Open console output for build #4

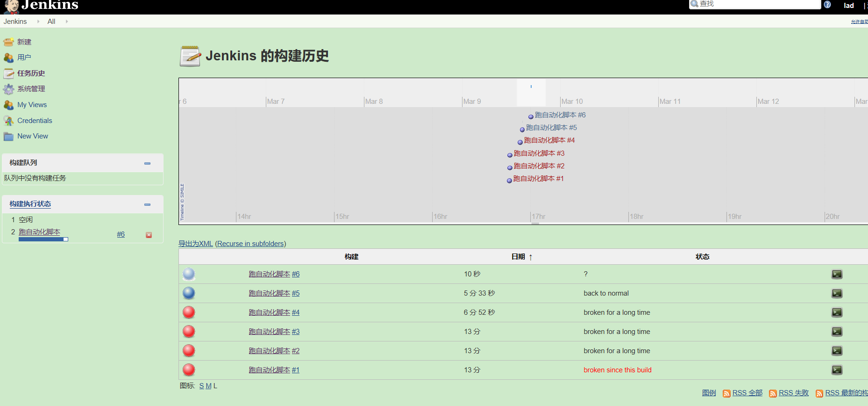click(837, 312)
